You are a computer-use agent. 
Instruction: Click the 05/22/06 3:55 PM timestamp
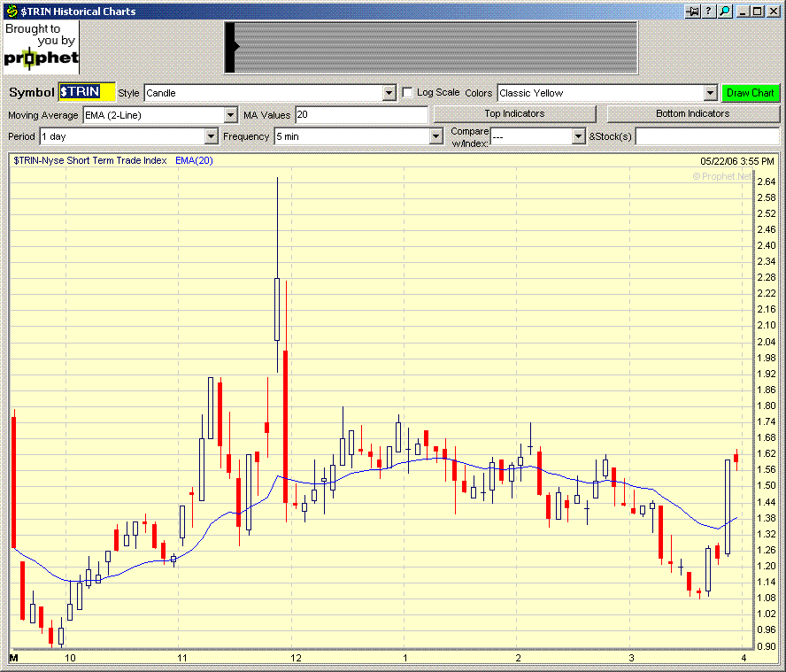click(x=737, y=161)
